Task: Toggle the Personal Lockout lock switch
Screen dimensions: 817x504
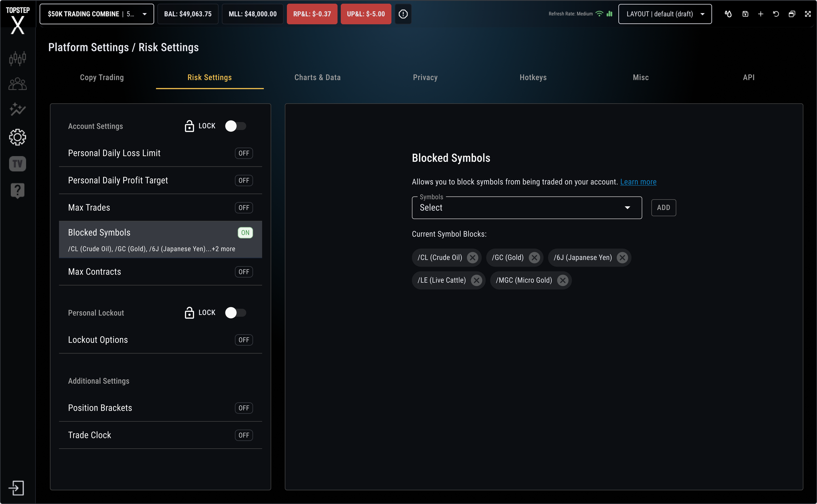Action: point(236,313)
